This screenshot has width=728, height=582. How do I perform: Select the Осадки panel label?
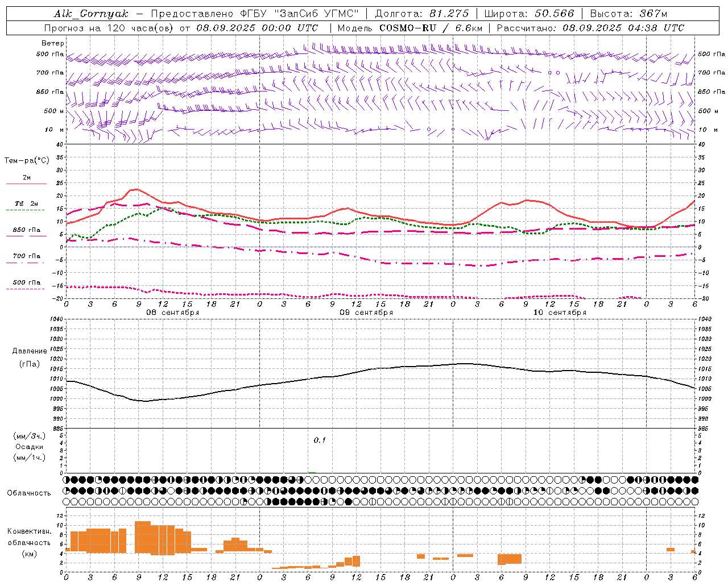pyautogui.click(x=30, y=447)
